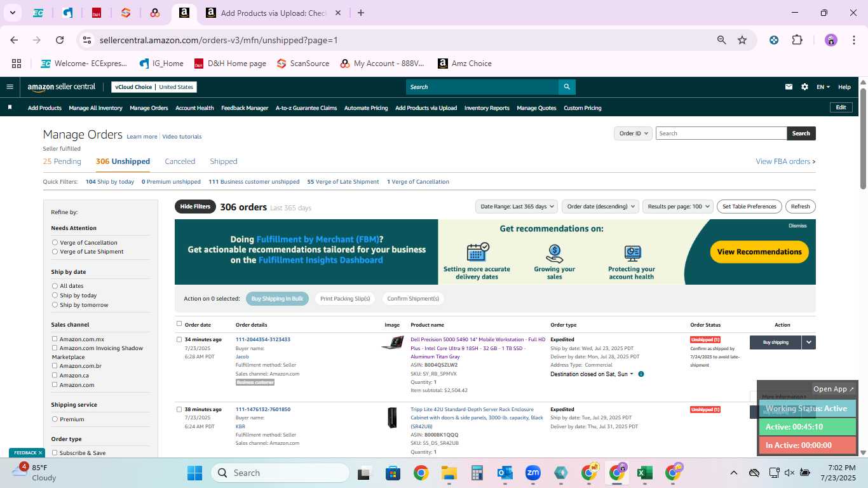The height and width of the screenshot is (488, 868).
Task: Click the Set Table Preferences button
Action: pos(749,207)
